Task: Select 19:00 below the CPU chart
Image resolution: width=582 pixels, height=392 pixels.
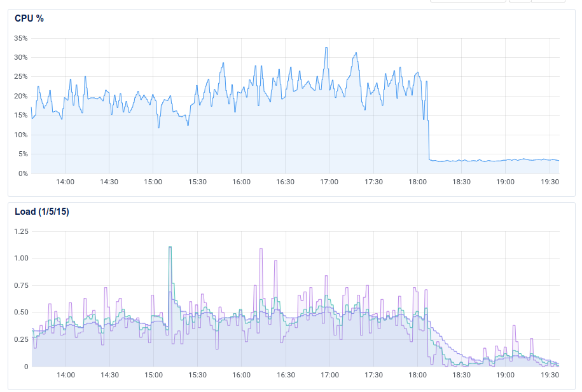Action: 506,182
